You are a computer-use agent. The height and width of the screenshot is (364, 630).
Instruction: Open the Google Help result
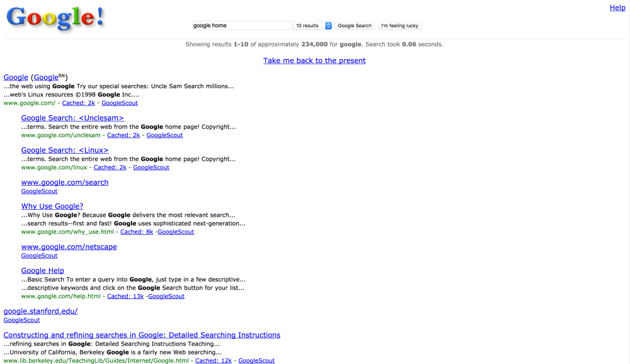42,270
